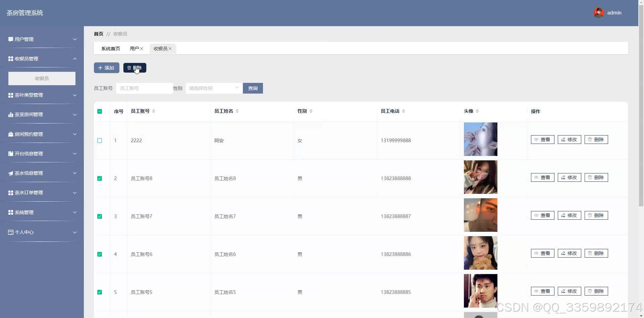Click 茶房管理系统 title
Screen dimensions: 644x318
(25, 13)
